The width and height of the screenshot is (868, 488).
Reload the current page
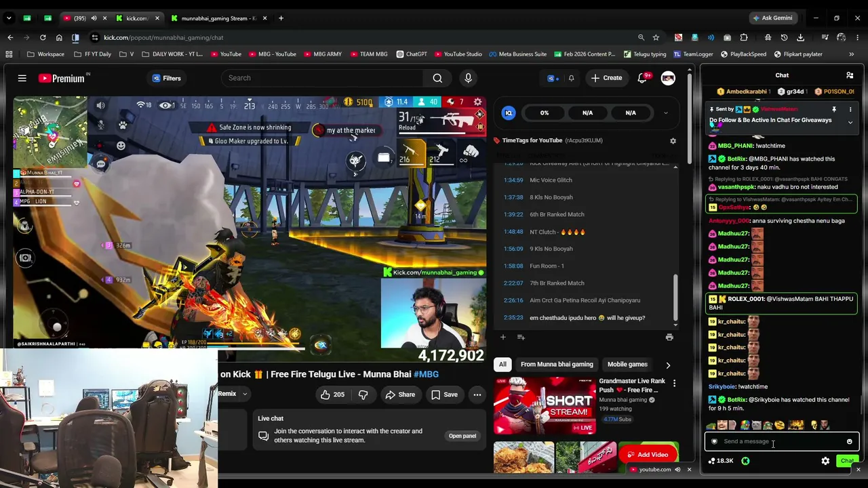pyautogui.click(x=43, y=37)
